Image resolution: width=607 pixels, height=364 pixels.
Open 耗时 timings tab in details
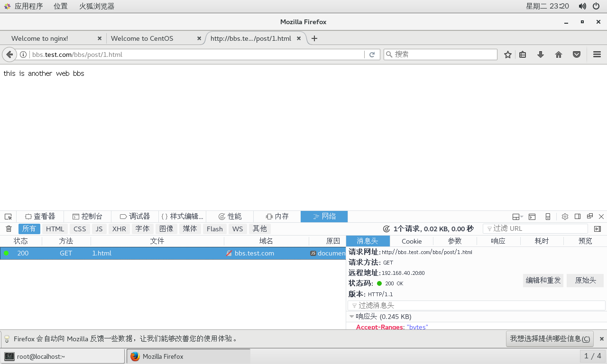click(x=542, y=241)
